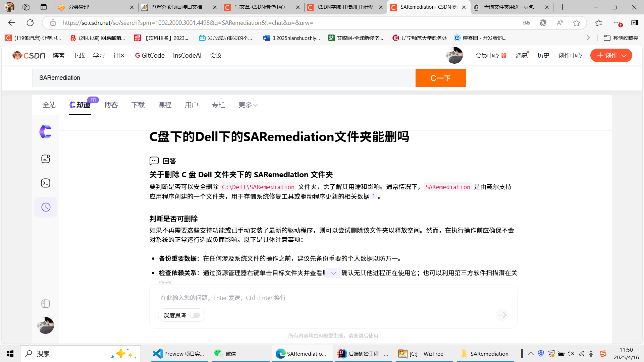Click the send arrow button

pos(502,315)
